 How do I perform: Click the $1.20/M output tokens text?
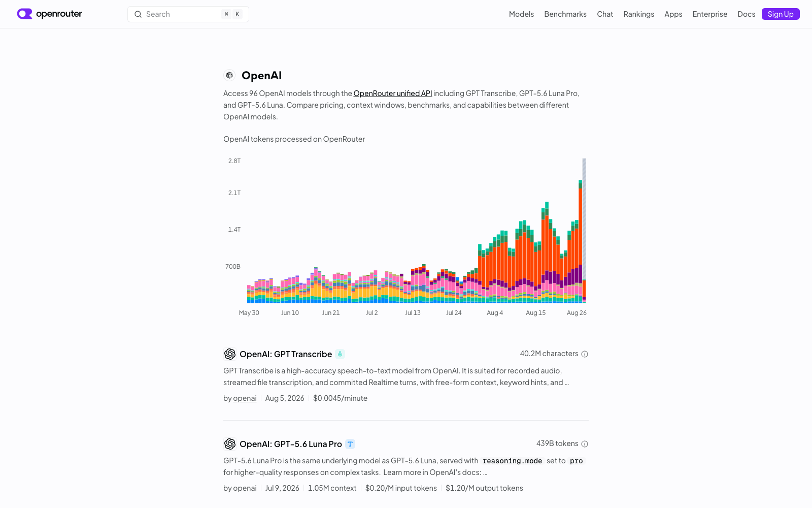pyautogui.click(x=484, y=488)
